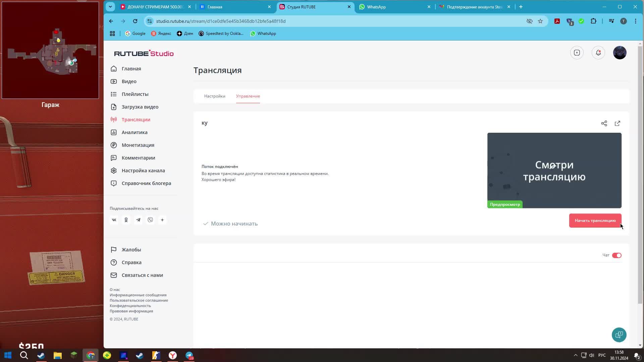
Task: Click the VK social network icon
Action: click(114, 220)
